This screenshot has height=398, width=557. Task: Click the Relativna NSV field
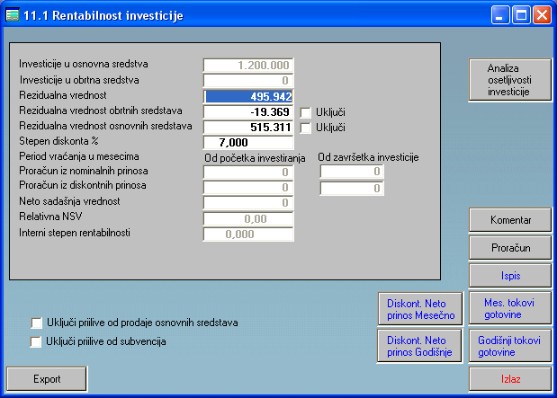coord(248,219)
